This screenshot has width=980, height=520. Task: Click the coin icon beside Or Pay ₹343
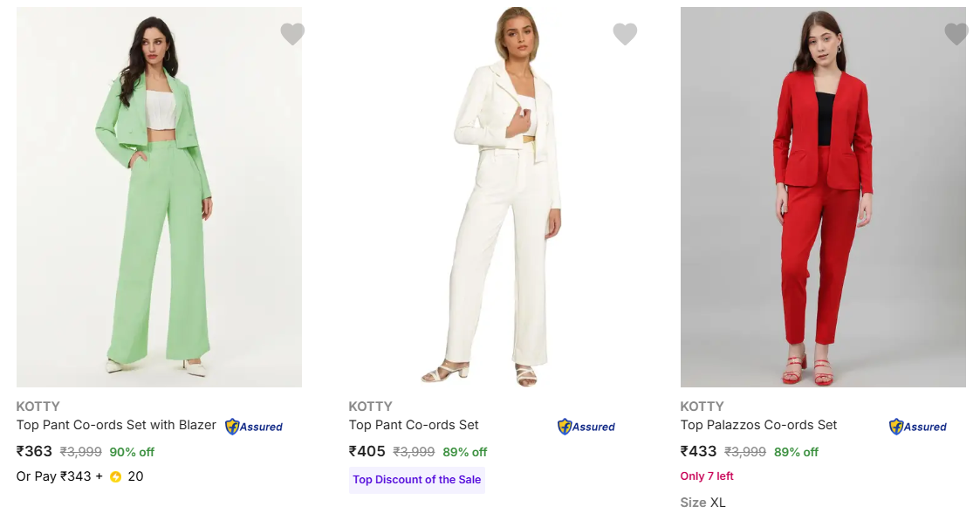(115, 476)
